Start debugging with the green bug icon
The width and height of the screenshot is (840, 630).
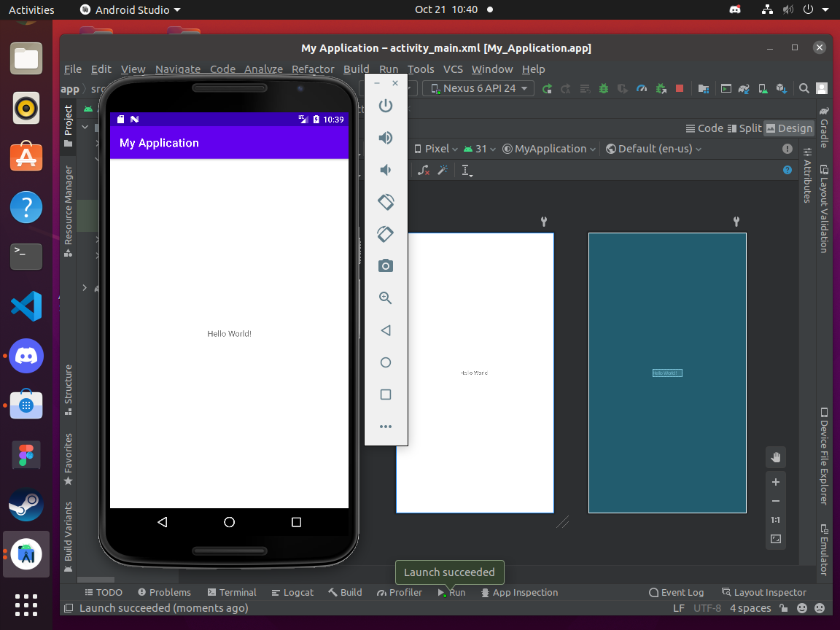[x=604, y=88]
